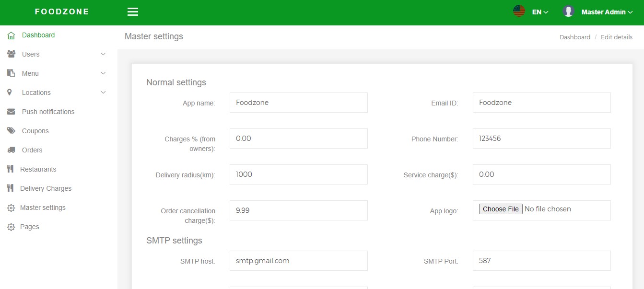Click the Delivery Charges cutlery icon

pos(10,188)
